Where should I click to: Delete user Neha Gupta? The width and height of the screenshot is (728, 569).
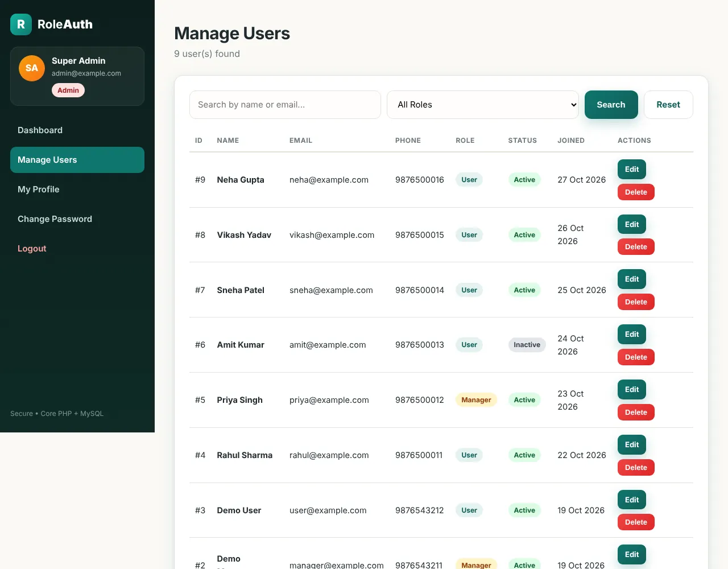pos(636,192)
